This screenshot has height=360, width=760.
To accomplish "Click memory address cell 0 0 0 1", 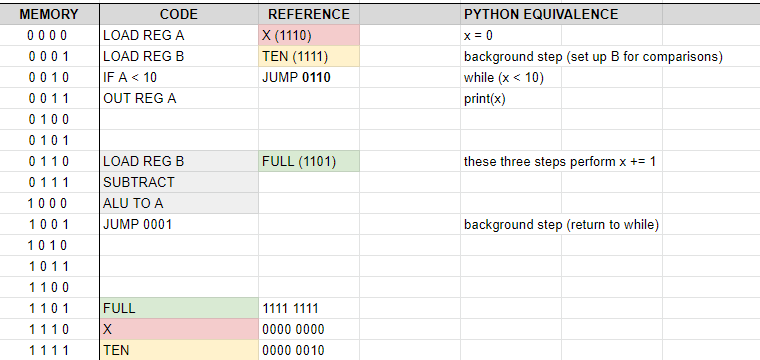I will tap(49, 57).
